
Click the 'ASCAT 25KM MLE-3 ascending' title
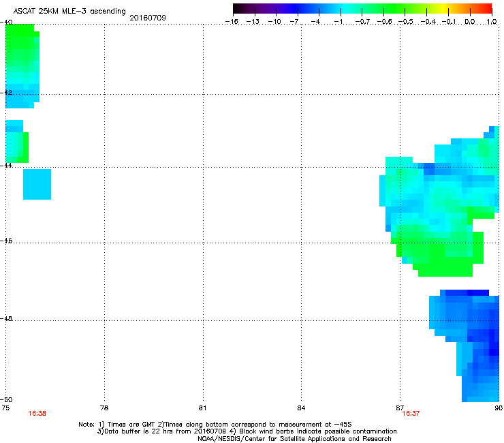tap(69, 11)
